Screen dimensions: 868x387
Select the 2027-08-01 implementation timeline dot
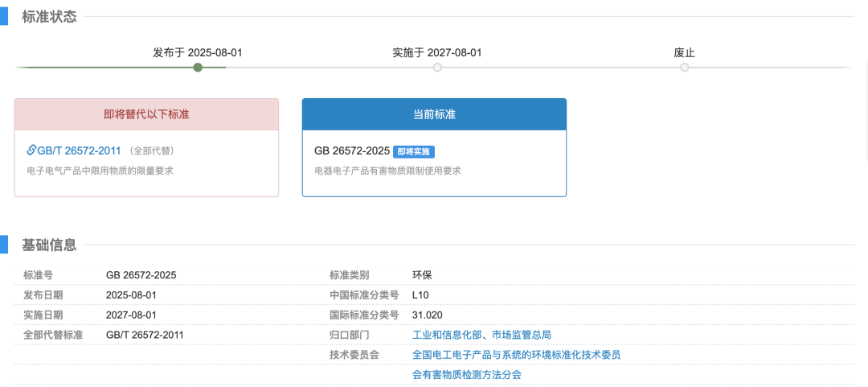click(437, 68)
